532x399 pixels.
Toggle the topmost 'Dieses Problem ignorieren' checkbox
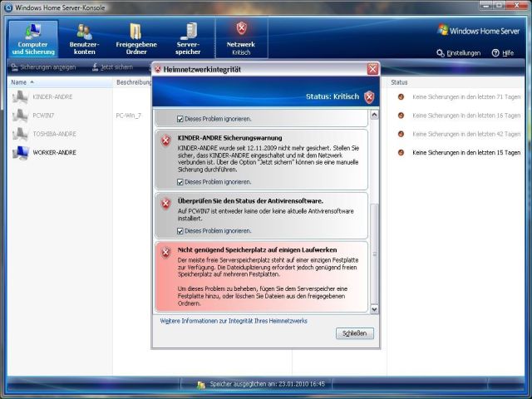180,119
